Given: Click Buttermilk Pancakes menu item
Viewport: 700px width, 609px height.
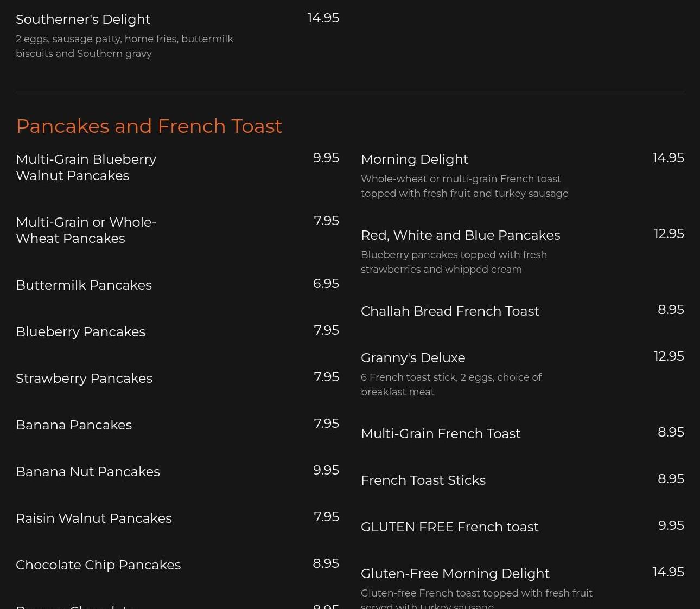Looking at the screenshot, I should tap(84, 285).
